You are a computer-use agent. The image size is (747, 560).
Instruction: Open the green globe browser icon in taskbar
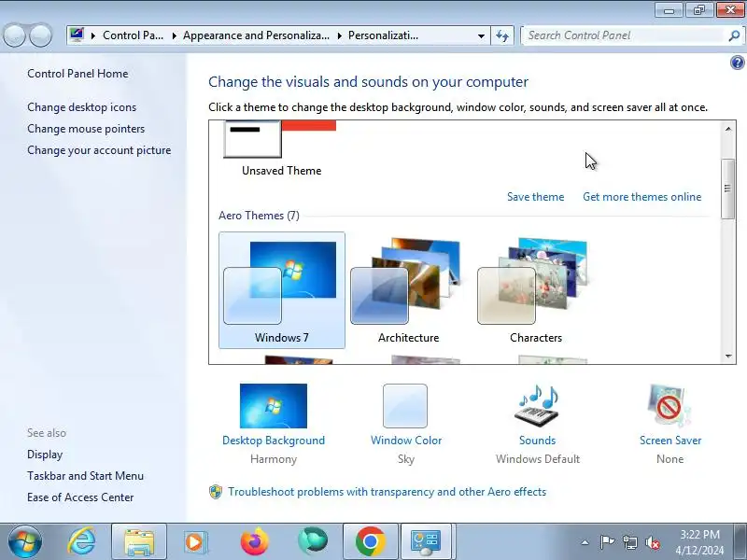coord(313,541)
